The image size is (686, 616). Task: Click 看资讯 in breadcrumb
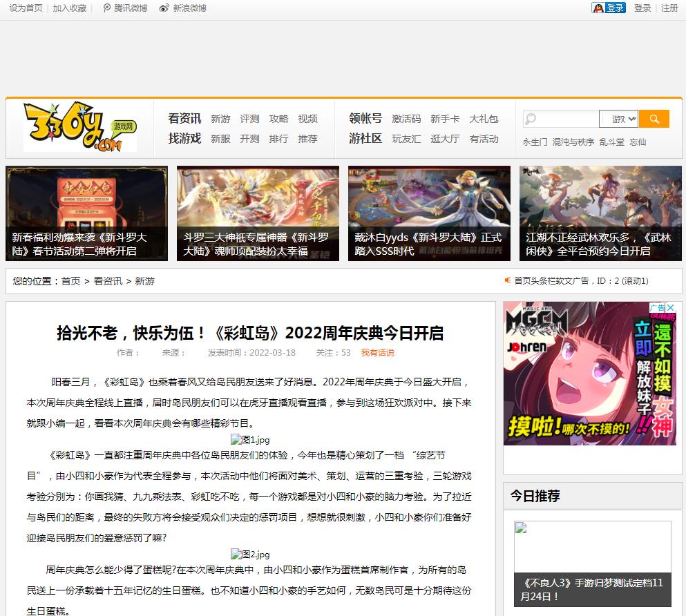click(x=108, y=281)
